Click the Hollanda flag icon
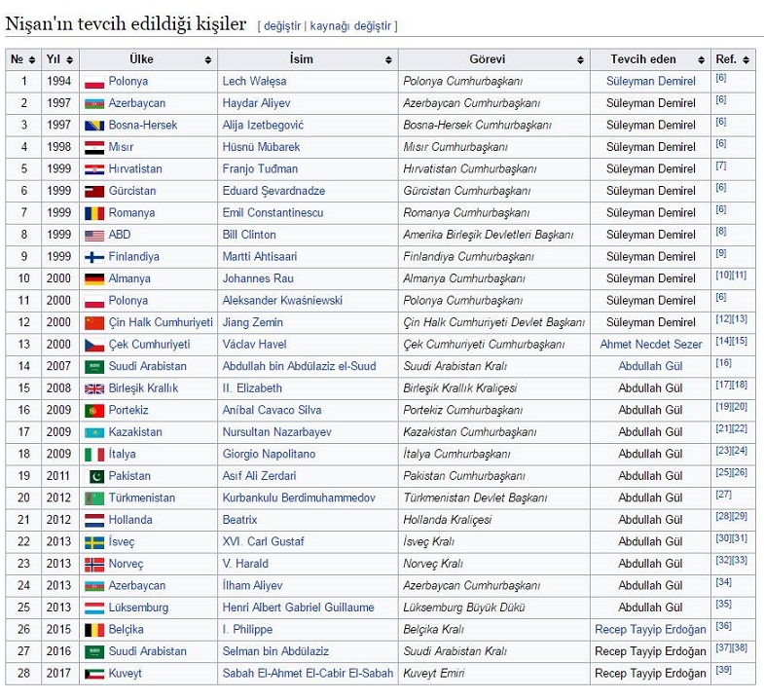The height and width of the screenshot is (700, 764). point(94,521)
